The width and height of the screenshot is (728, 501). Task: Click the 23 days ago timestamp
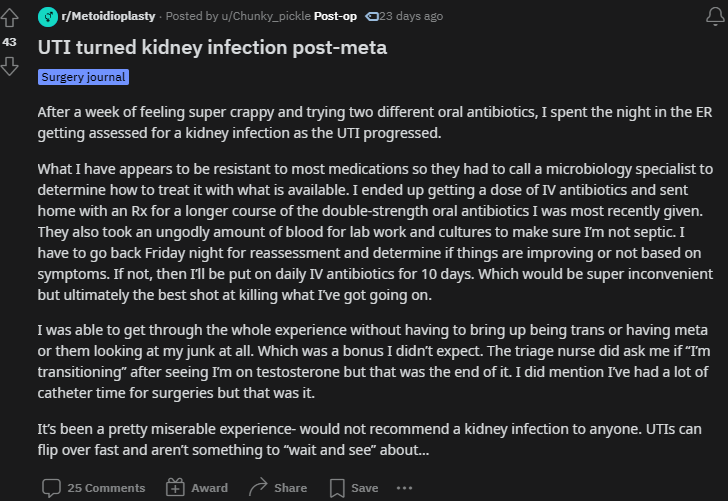(x=411, y=16)
